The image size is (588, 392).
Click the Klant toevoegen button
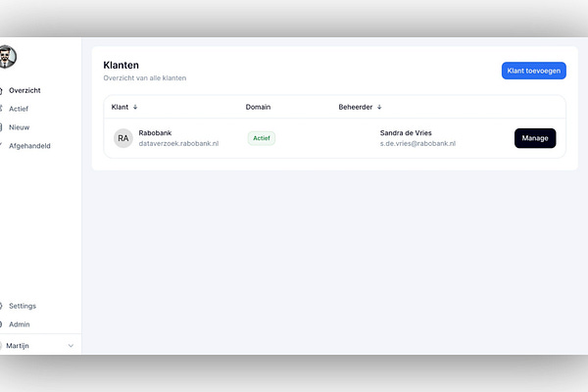coord(534,71)
